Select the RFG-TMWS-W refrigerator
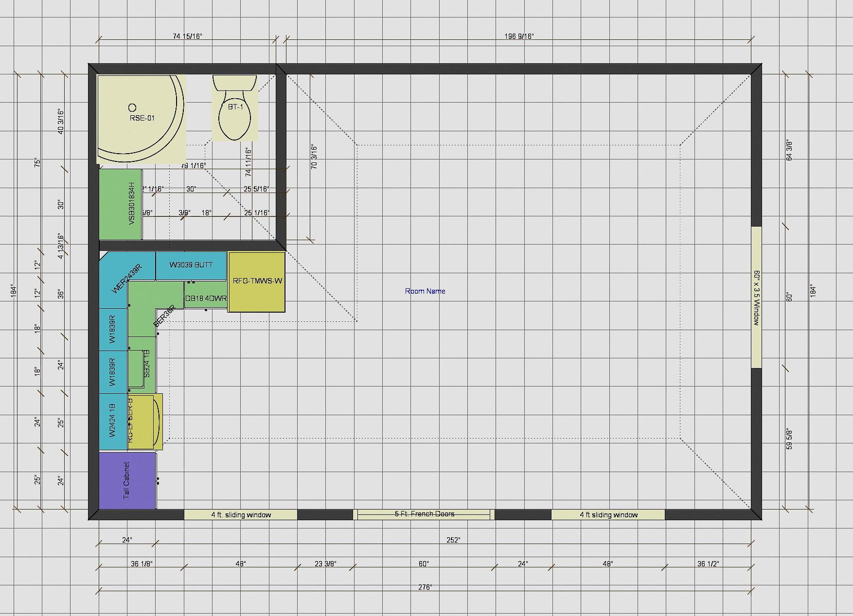The image size is (853, 616). 257,282
